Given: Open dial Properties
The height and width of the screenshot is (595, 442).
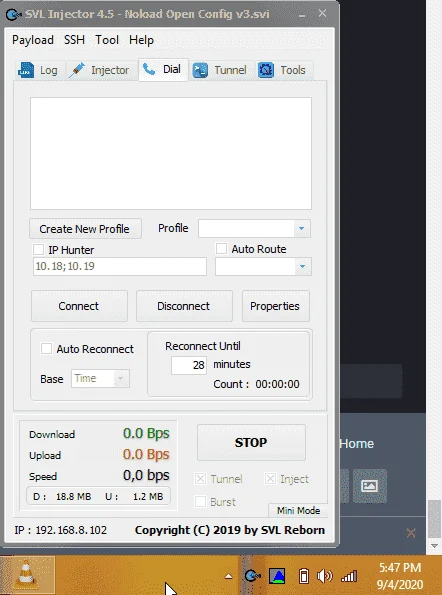Looking at the screenshot, I should coord(275,306).
